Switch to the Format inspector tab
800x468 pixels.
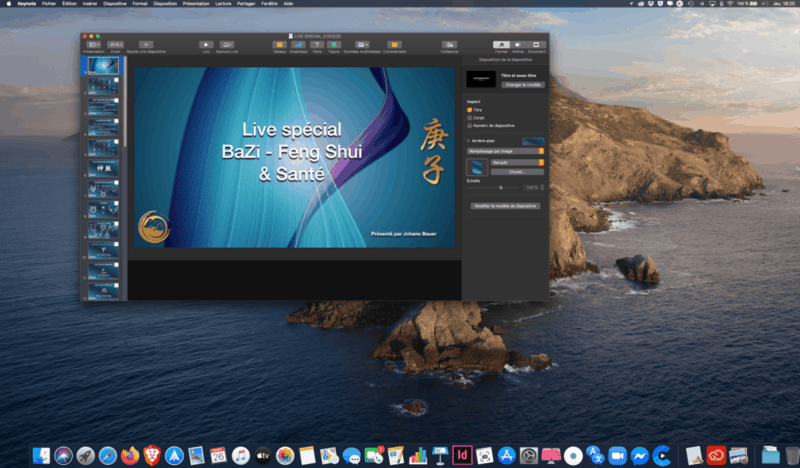click(501, 45)
